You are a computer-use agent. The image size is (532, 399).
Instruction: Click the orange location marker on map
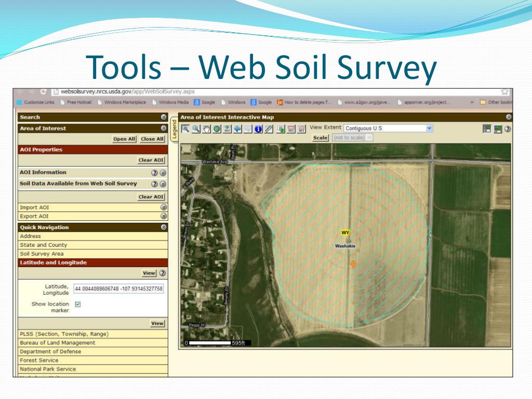pyautogui.click(x=353, y=264)
